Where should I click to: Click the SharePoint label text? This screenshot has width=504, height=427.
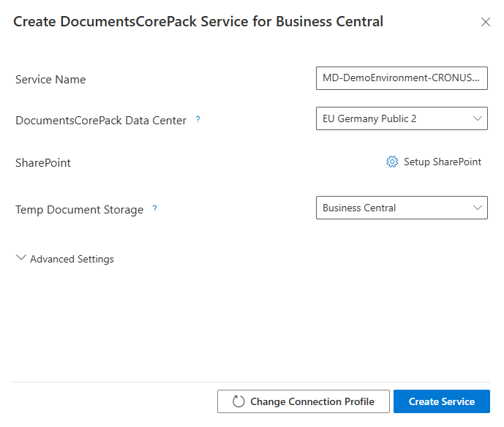point(43,163)
